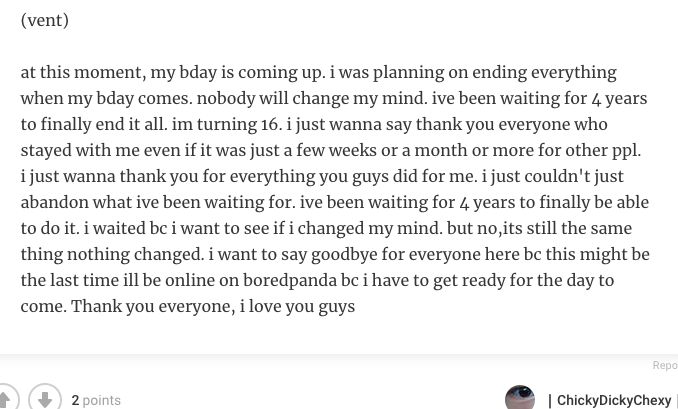The width and height of the screenshot is (678, 409).
Task: Click the gray upvote arrow circle
Action: 6,398
